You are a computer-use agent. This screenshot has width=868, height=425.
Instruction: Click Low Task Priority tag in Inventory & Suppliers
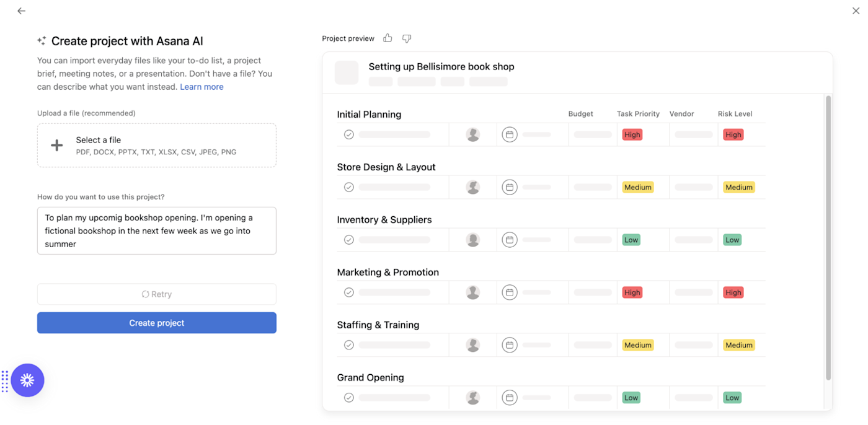point(631,240)
